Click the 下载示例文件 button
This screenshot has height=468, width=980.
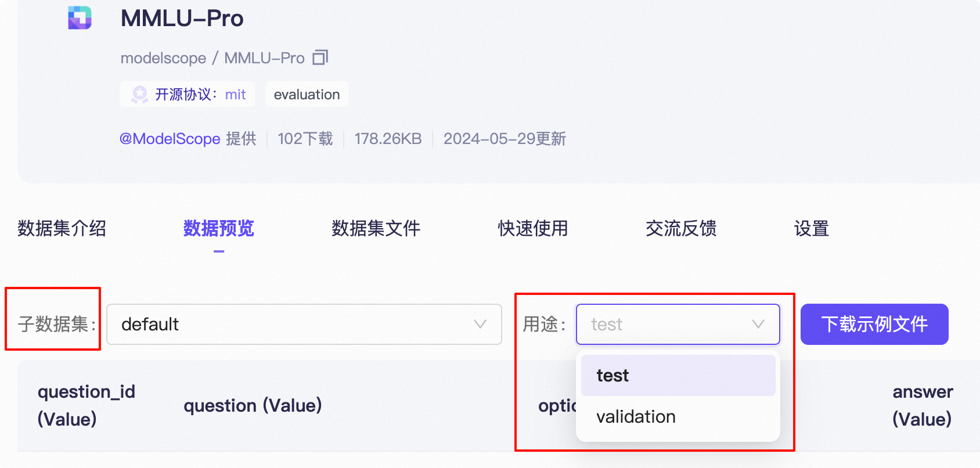tap(874, 324)
